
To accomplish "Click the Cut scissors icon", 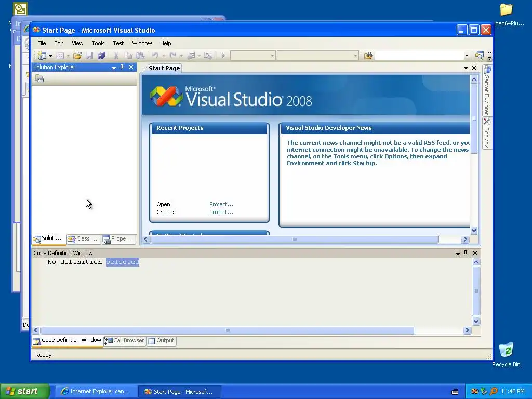I will [116, 56].
